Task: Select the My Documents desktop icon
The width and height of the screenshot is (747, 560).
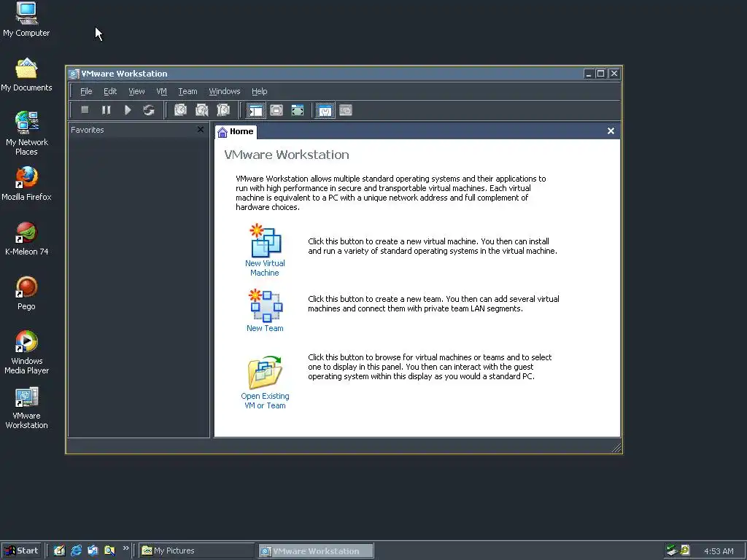Action: pyautogui.click(x=26, y=74)
